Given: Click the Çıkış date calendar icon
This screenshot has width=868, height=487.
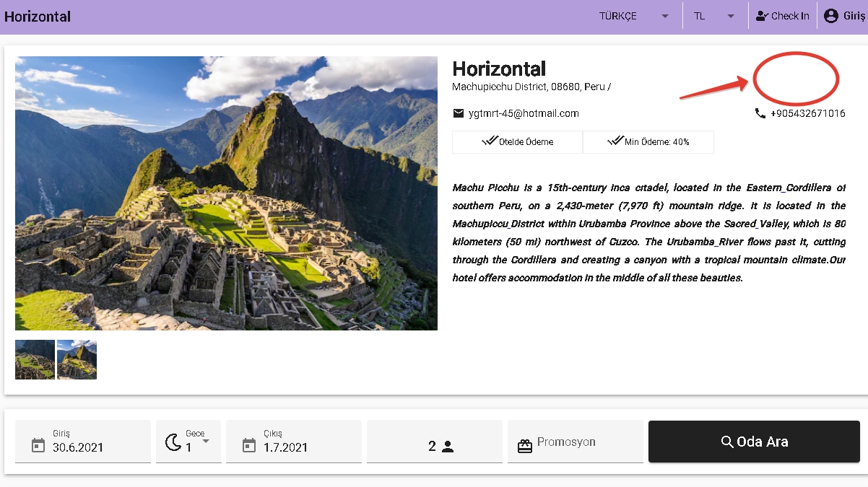Looking at the screenshot, I should coord(249,445).
